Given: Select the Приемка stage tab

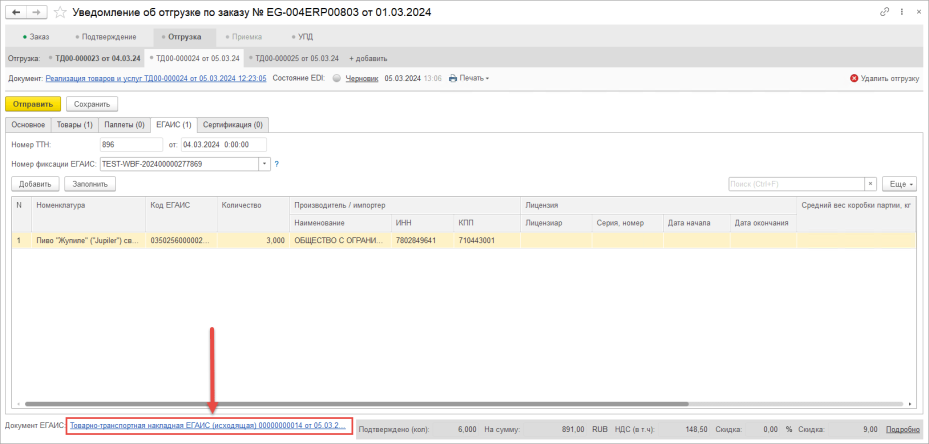Looking at the screenshot, I should [244, 37].
